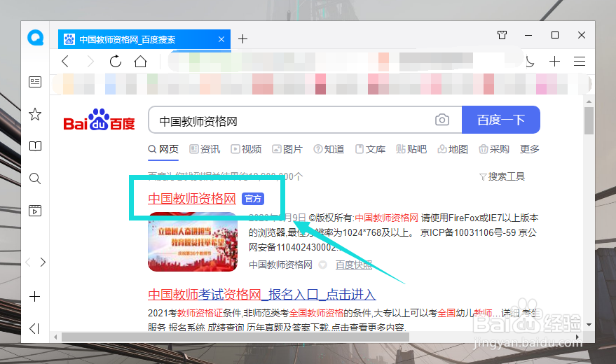The width and height of the screenshot is (616, 364).
Task: Toggle night mode moon icon
Action: point(530,62)
